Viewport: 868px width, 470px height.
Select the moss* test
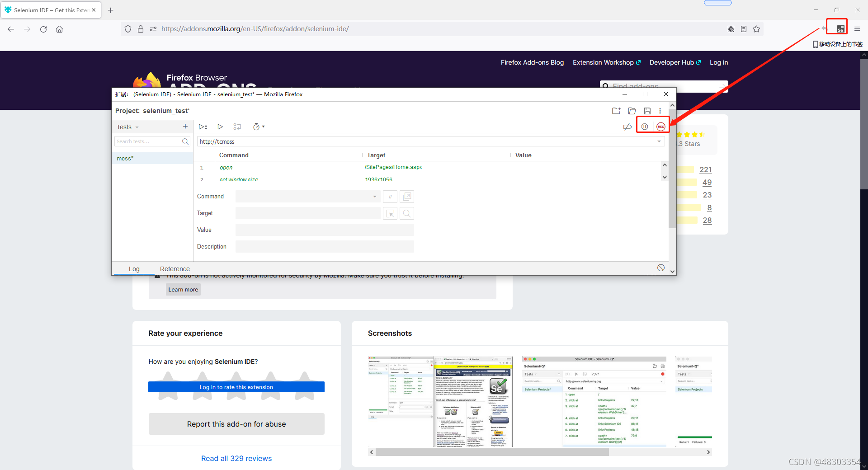pos(152,158)
